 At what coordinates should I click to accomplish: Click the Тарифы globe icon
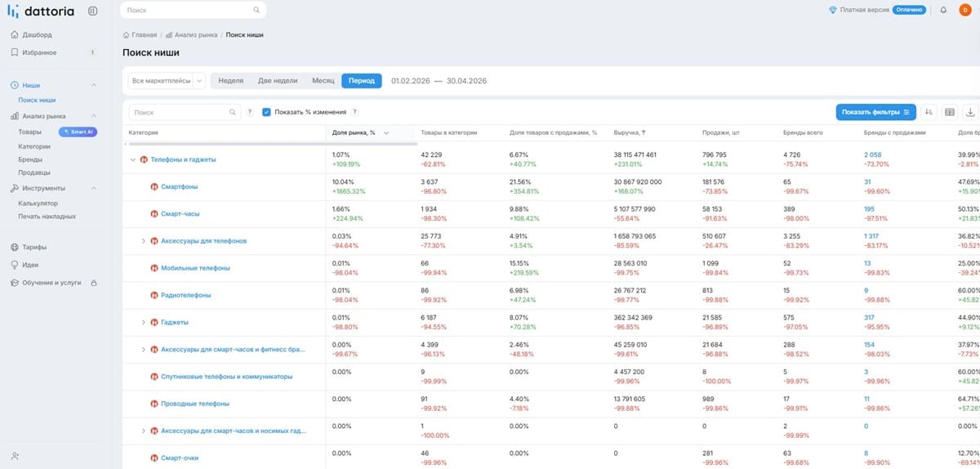click(x=15, y=247)
